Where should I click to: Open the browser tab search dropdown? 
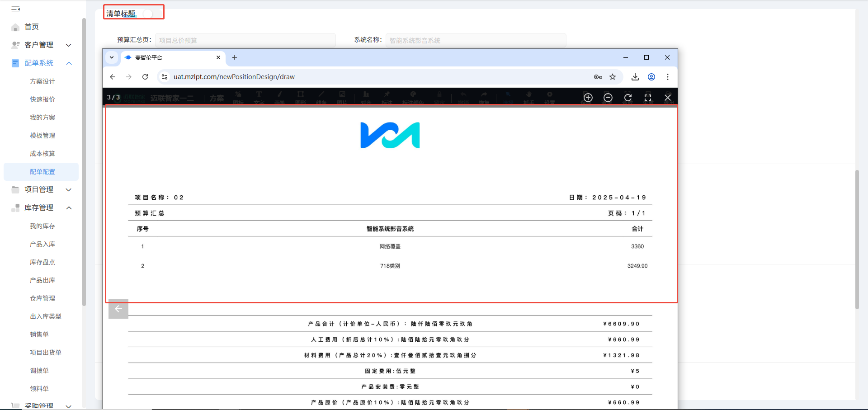click(112, 57)
